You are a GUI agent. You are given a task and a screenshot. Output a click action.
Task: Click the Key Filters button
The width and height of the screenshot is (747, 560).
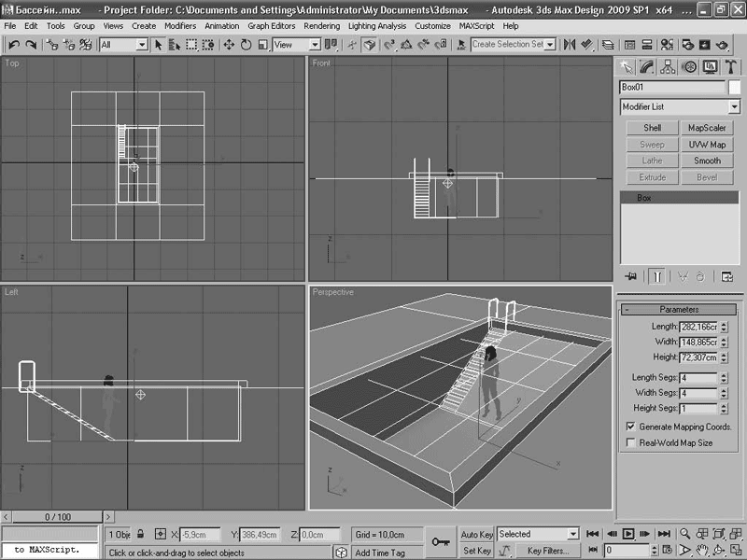point(547,551)
